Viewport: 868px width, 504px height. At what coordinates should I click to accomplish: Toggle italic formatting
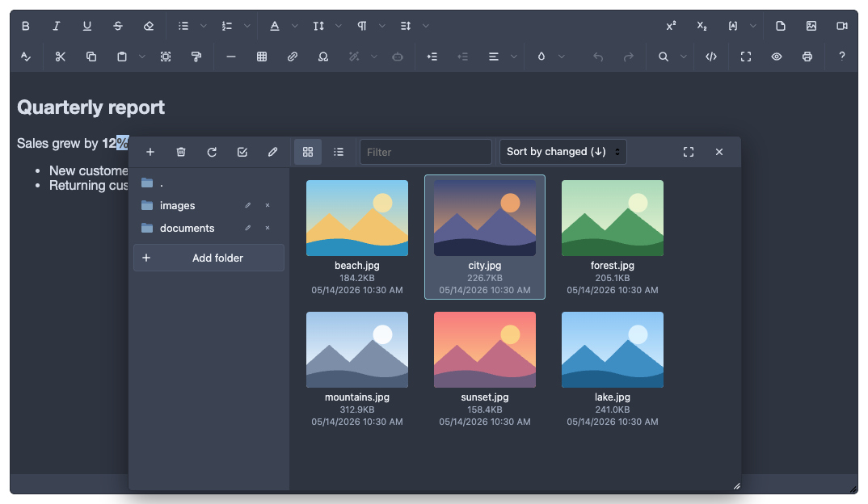point(56,26)
